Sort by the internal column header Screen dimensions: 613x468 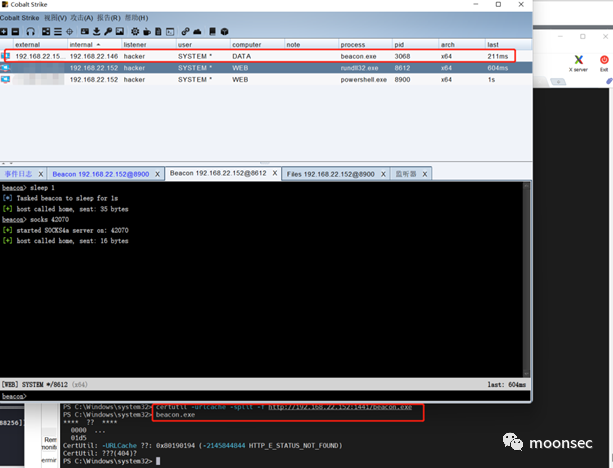94,45
